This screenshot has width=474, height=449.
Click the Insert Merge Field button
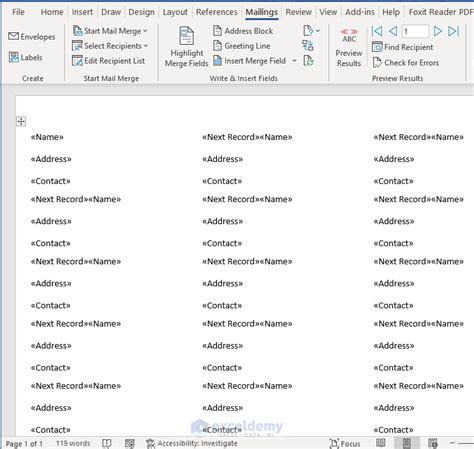[x=250, y=61]
